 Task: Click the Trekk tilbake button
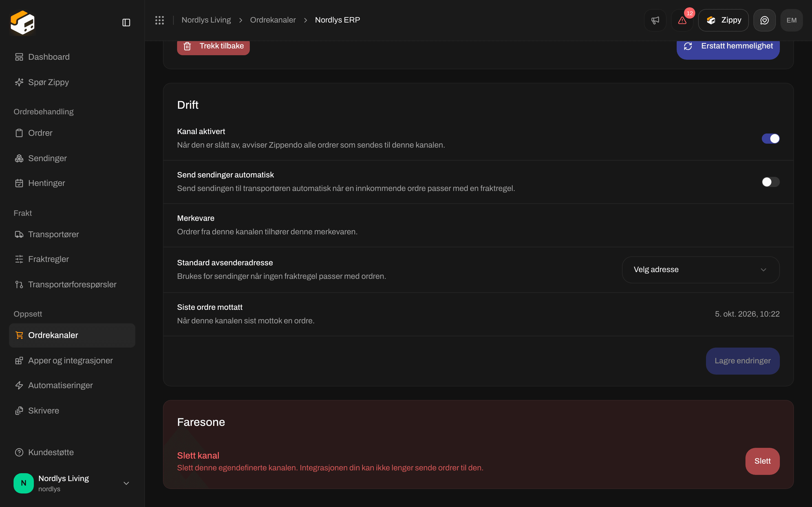213,47
